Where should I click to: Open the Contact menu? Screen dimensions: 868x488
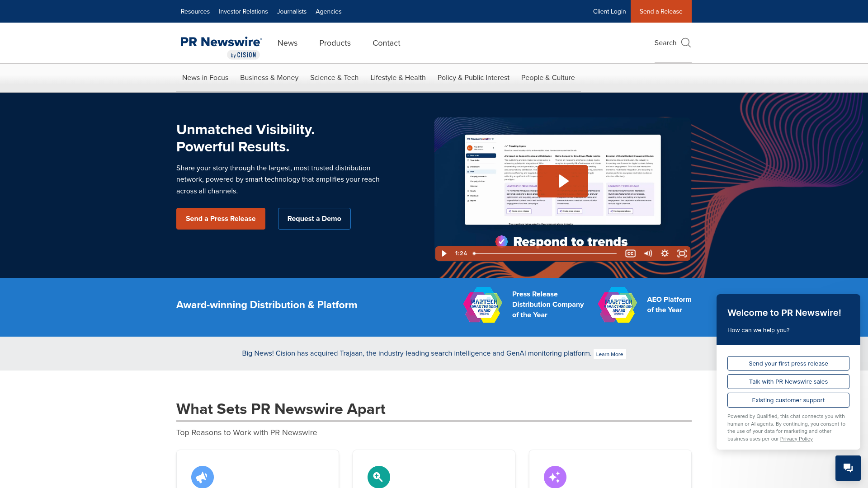click(x=387, y=43)
